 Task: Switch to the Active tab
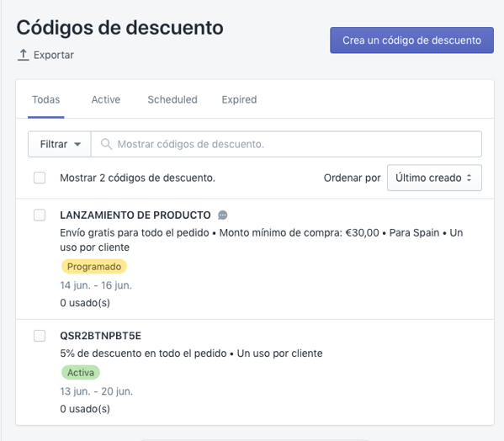click(x=106, y=99)
